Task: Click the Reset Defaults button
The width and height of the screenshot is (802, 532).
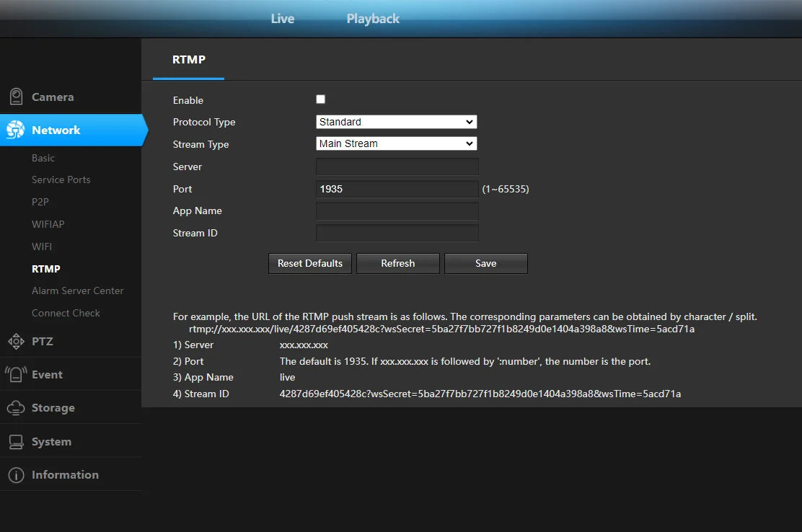Action: pos(309,263)
